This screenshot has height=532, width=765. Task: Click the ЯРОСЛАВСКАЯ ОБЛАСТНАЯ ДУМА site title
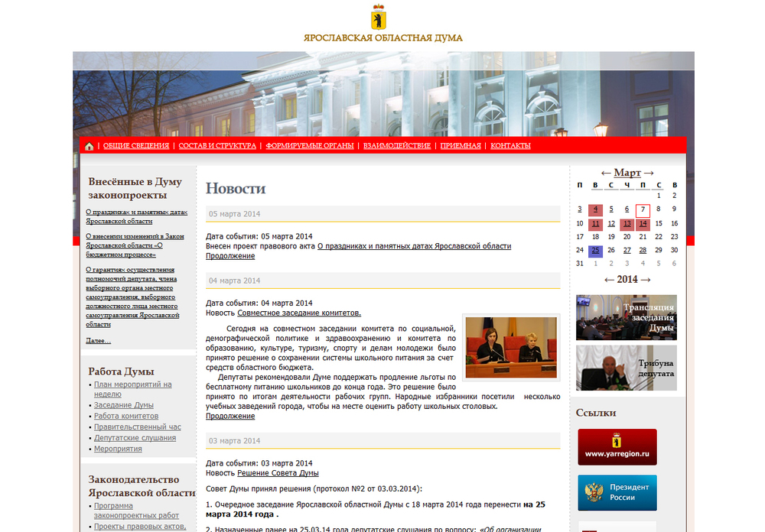(x=383, y=38)
